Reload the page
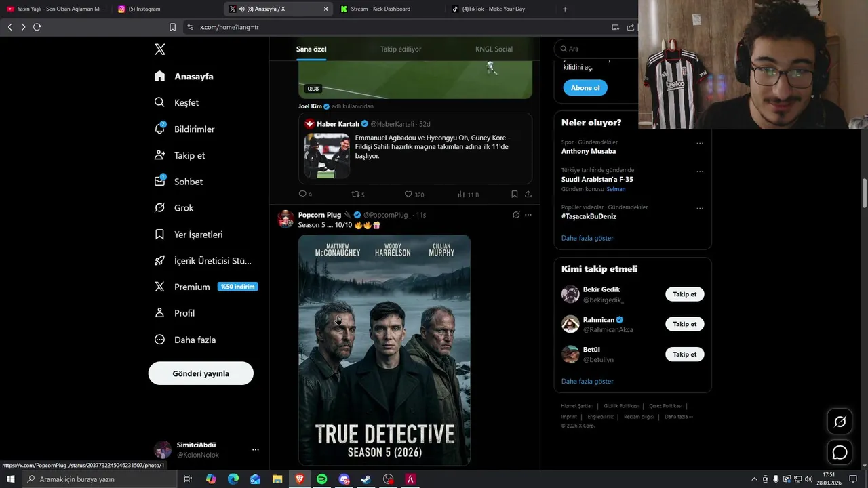This screenshot has height=488, width=868. (x=37, y=27)
